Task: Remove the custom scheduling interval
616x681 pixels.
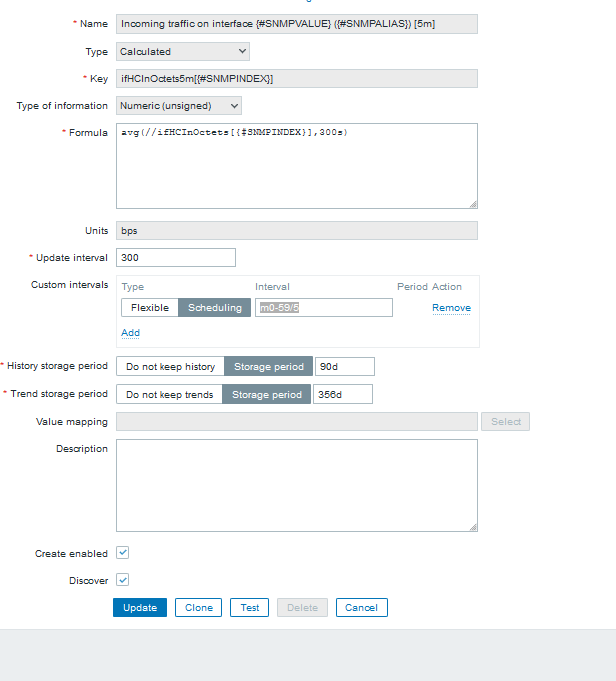Action: coord(451,308)
